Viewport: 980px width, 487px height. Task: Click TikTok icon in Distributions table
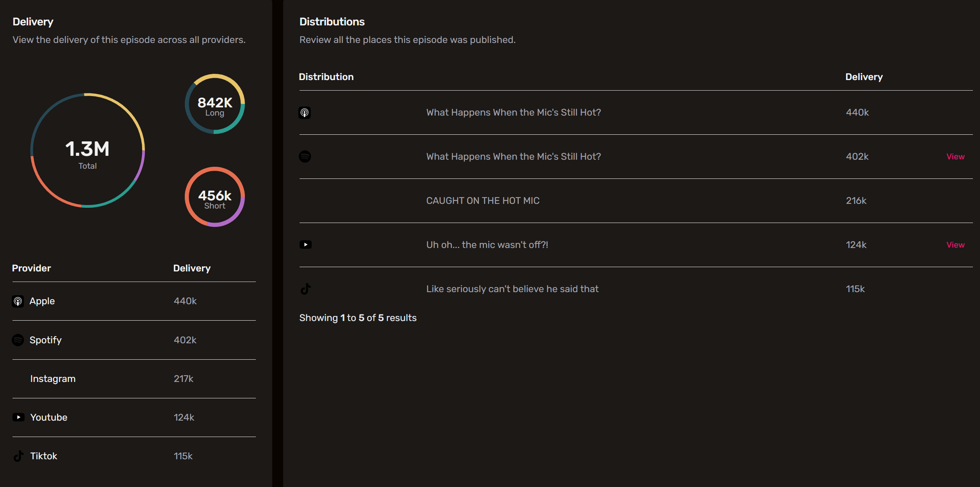point(305,289)
